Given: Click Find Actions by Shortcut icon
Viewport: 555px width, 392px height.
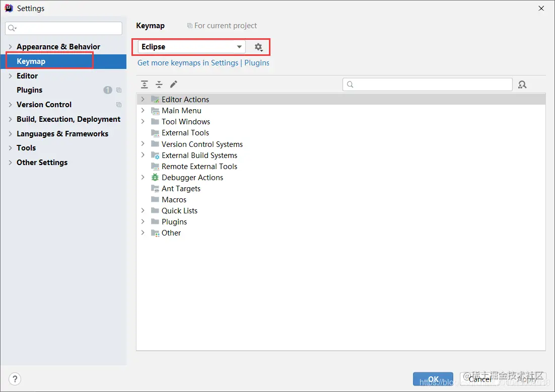Looking at the screenshot, I should [522, 85].
